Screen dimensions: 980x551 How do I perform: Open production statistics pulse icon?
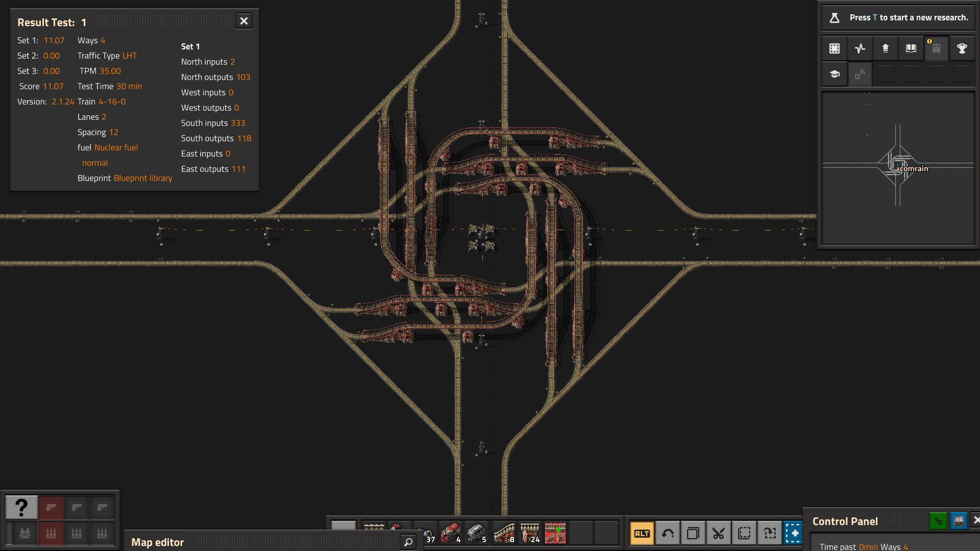860,48
